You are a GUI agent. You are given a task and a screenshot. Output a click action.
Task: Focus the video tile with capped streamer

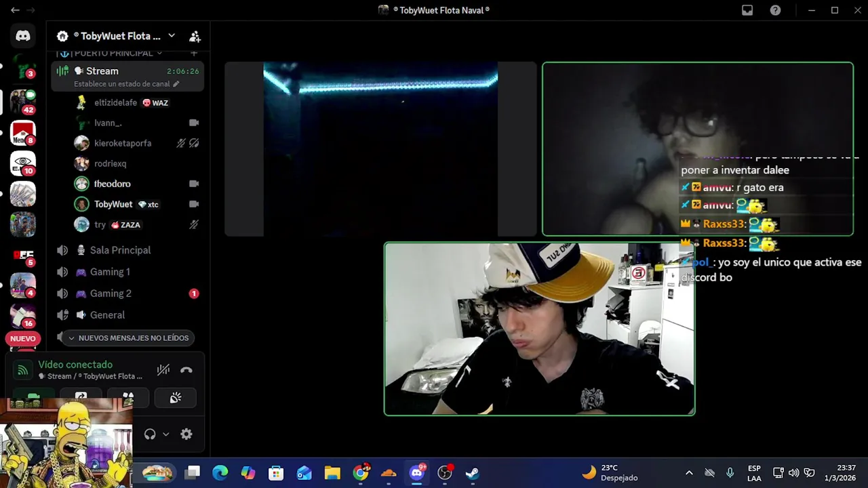click(x=540, y=329)
